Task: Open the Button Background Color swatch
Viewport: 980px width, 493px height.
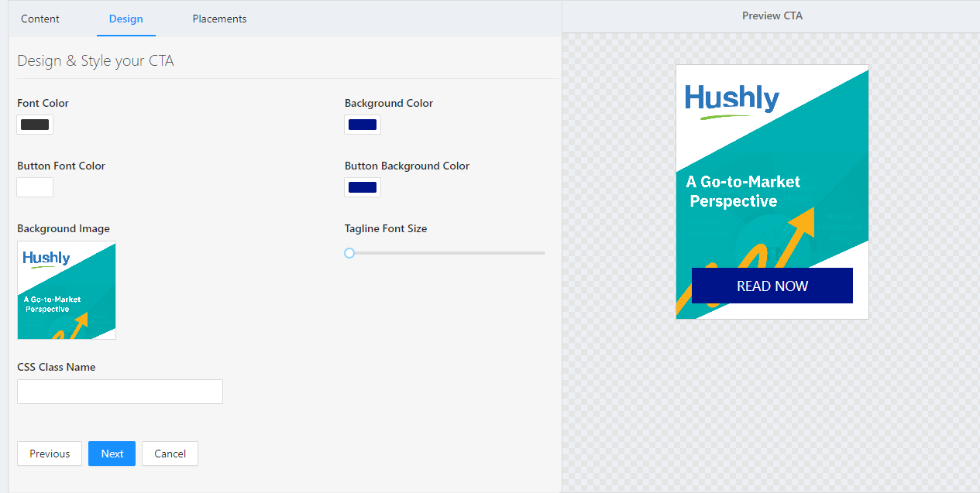Action: [363, 187]
